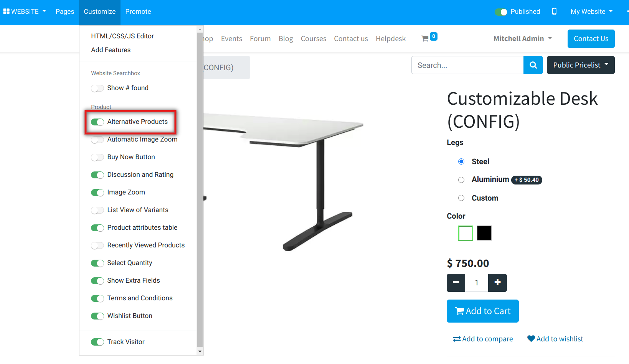629x364 pixels.
Task: Click Add to wishlist heart link
Action: pyautogui.click(x=555, y=339)
